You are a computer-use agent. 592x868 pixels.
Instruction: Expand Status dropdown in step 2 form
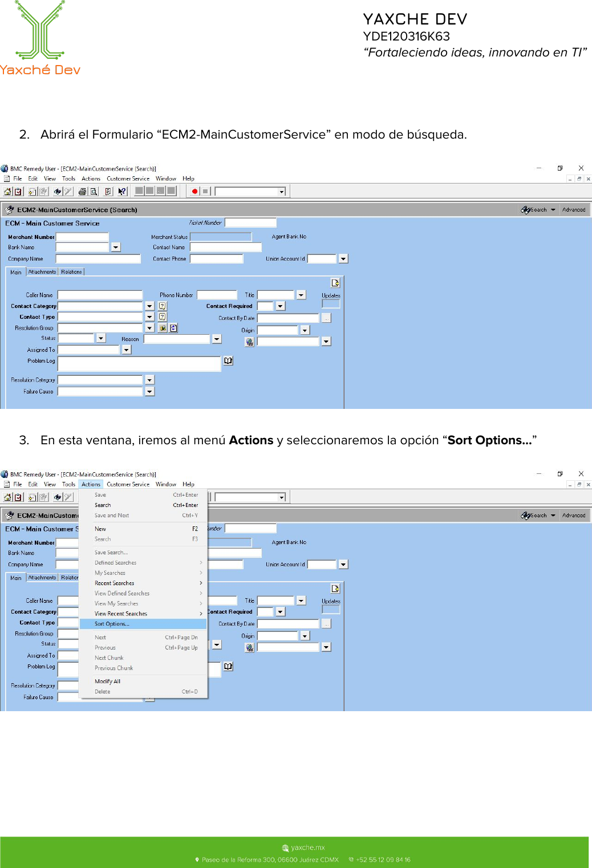101,338
